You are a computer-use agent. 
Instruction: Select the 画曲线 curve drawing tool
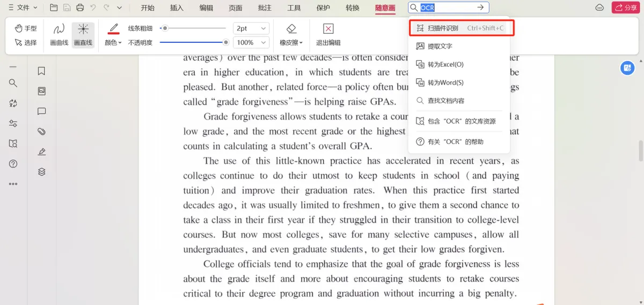click(x=59, y=35)
